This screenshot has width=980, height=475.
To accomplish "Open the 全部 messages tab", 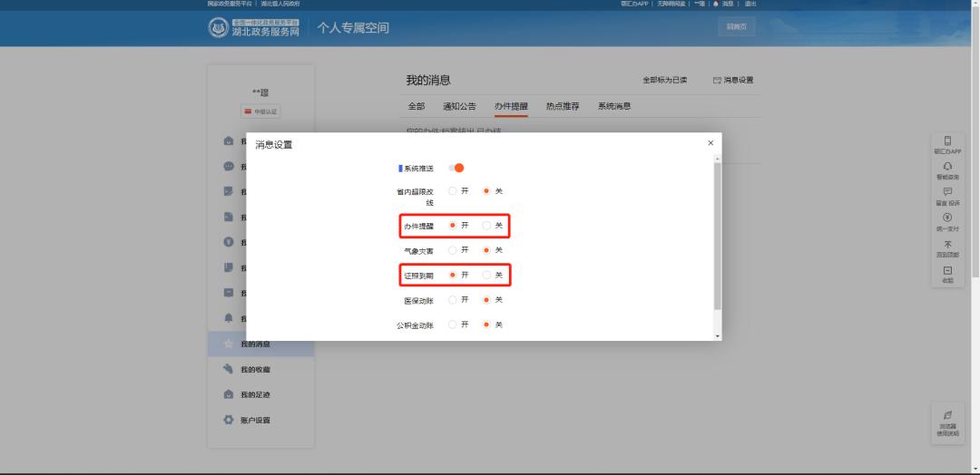I will [x=416, y=106].
